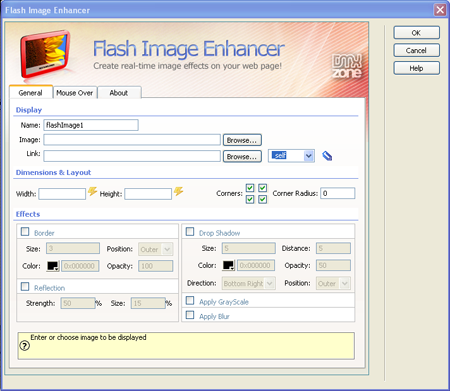Click the Height input field
Screen dimensions: 450x391
[x=148, y=194]
